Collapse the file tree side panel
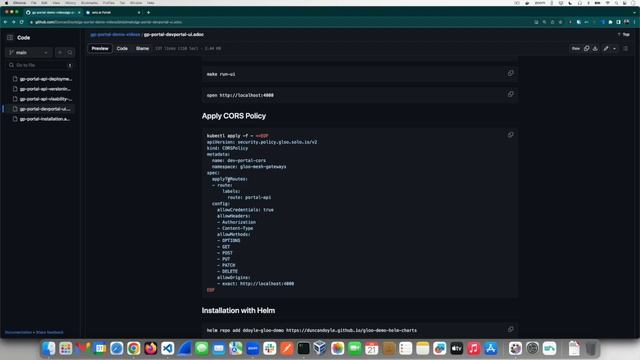The height and width of the screenshot is (360, 640). [10, 38]
